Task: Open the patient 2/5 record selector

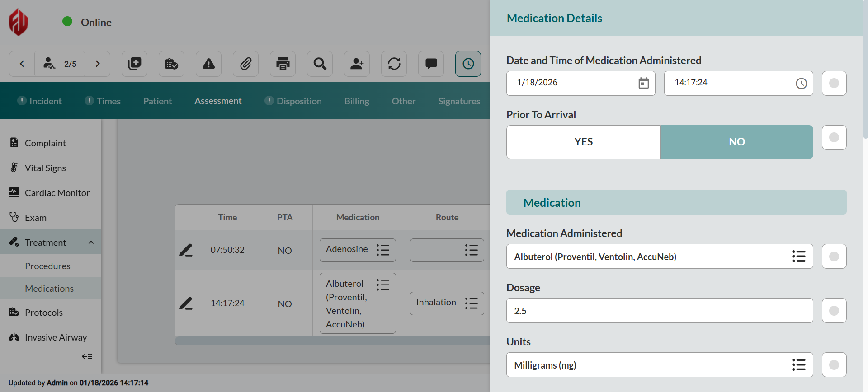Action: (x=60, y=64)
